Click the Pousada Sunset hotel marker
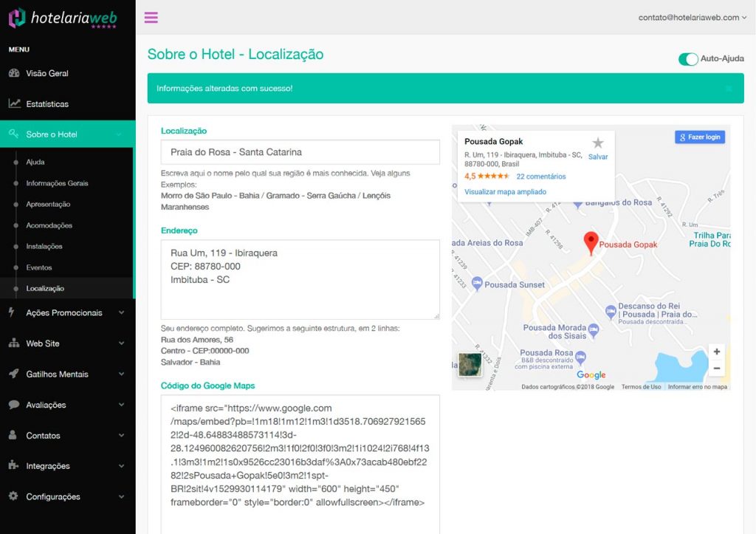The height and width of the screenshot is (534, 756). [x=477, y=284]
